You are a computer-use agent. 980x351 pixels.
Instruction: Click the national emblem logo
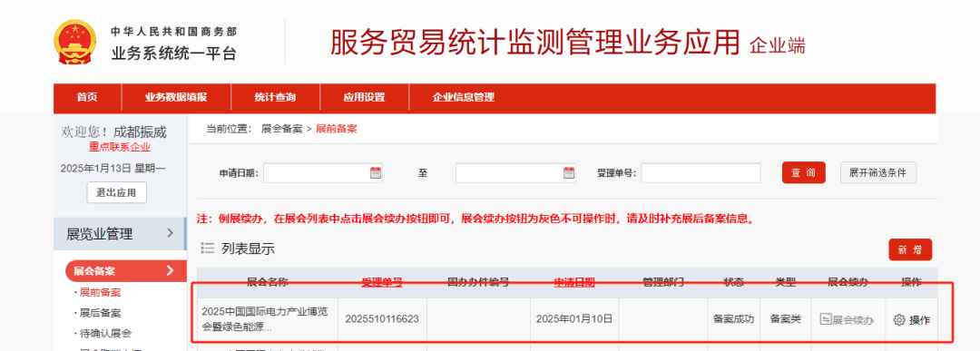coord(75,43)
